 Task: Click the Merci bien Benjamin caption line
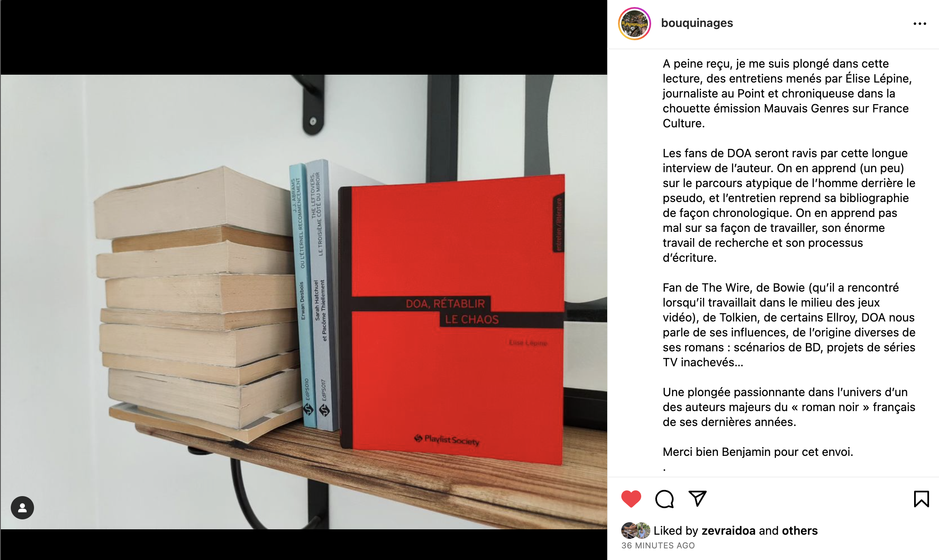[x=758, y=452]
